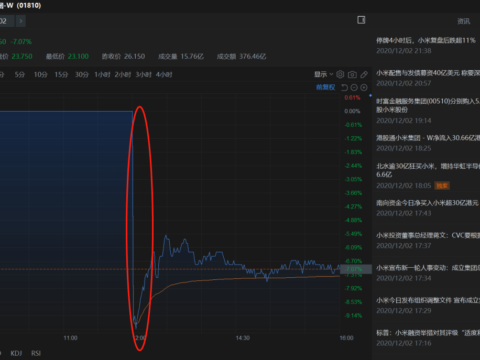This screenshot has width=480, height=360.
Task: Expand the 显示 display dropdown
Action: click(x=324, y=74)
